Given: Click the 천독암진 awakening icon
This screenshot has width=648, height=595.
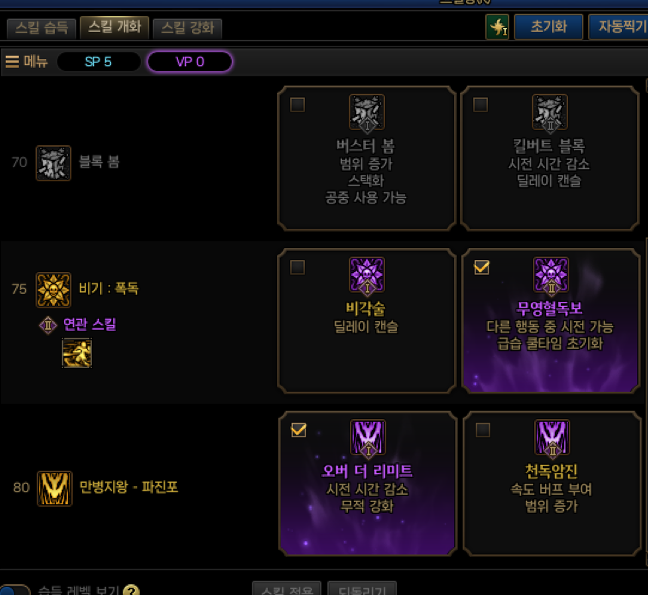Looking at the screenshot, I should tap(552, 438).
